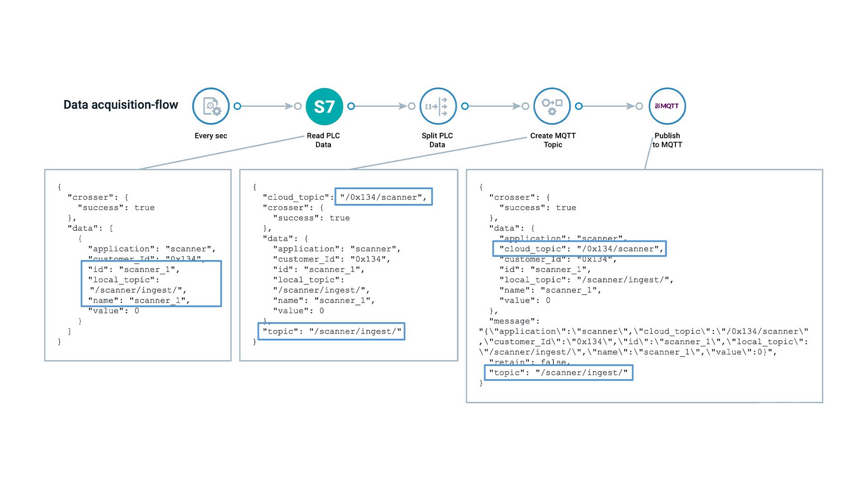Select the highlighted id scanner_1 block
Viewport: 868px width, 488px height.
click(151, 283)
